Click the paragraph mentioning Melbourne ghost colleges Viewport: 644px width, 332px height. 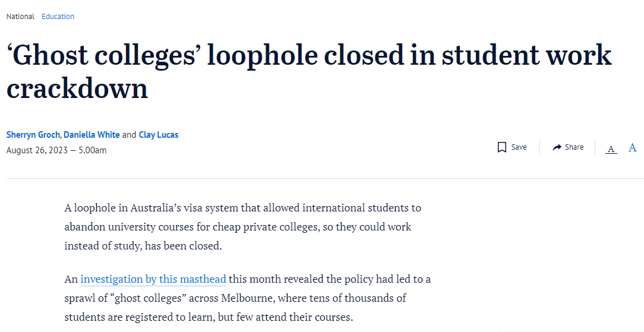pyautogui.click(x=248, y=298)
